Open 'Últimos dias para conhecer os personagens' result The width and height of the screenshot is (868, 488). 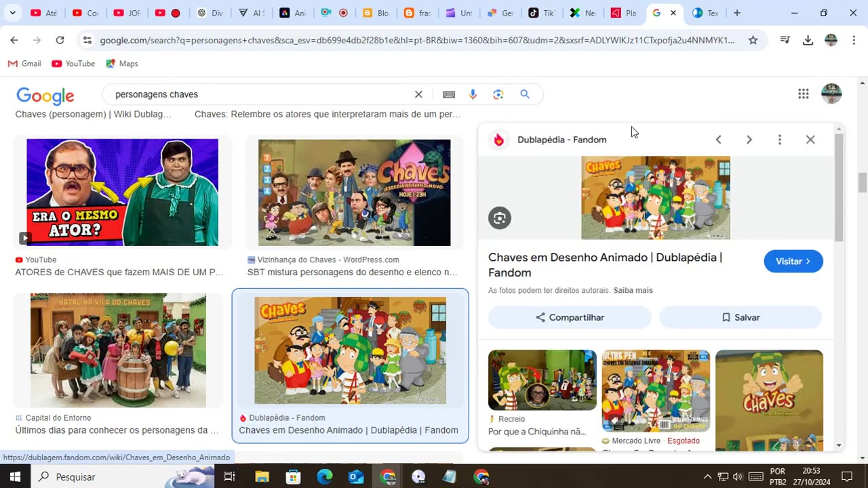(x=117, y=430)
